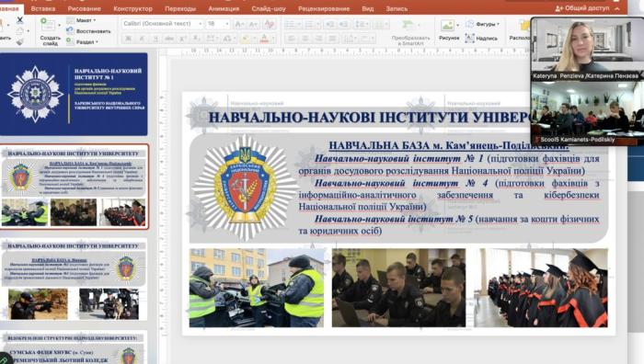Select the Навчальна база Вінниця slide thumbnail

(x=74, y=279)
